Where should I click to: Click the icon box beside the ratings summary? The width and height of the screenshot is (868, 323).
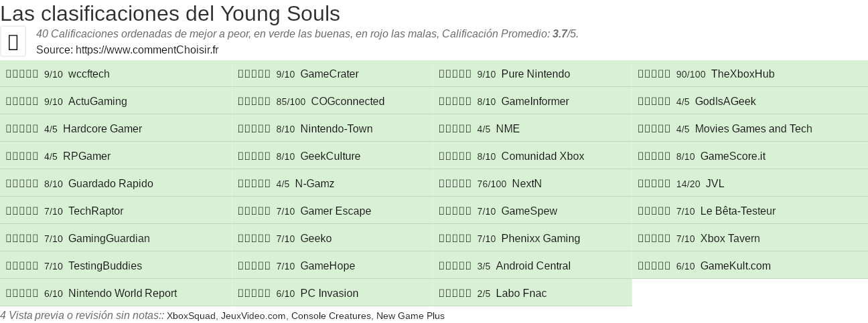tap(13, 41)
